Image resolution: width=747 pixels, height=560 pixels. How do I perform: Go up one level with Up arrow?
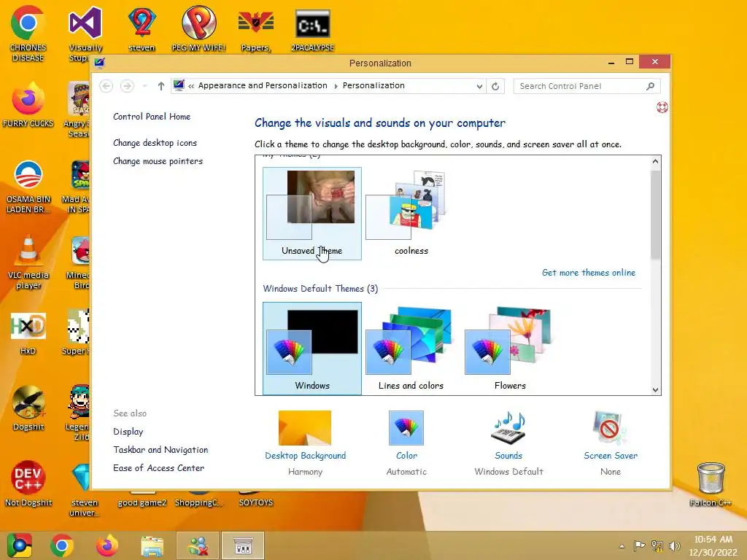(x=161, y=86)
